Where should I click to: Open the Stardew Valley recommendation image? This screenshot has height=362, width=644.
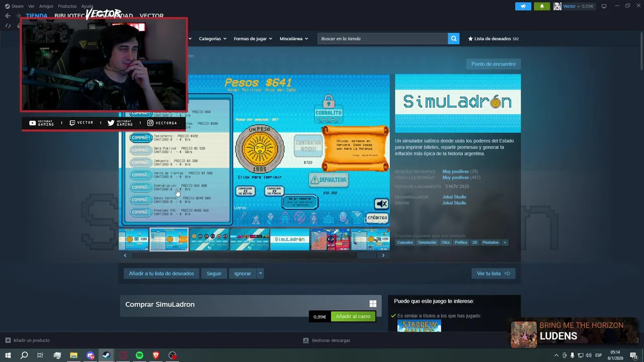pyautogui.click(x=419, y=326)
